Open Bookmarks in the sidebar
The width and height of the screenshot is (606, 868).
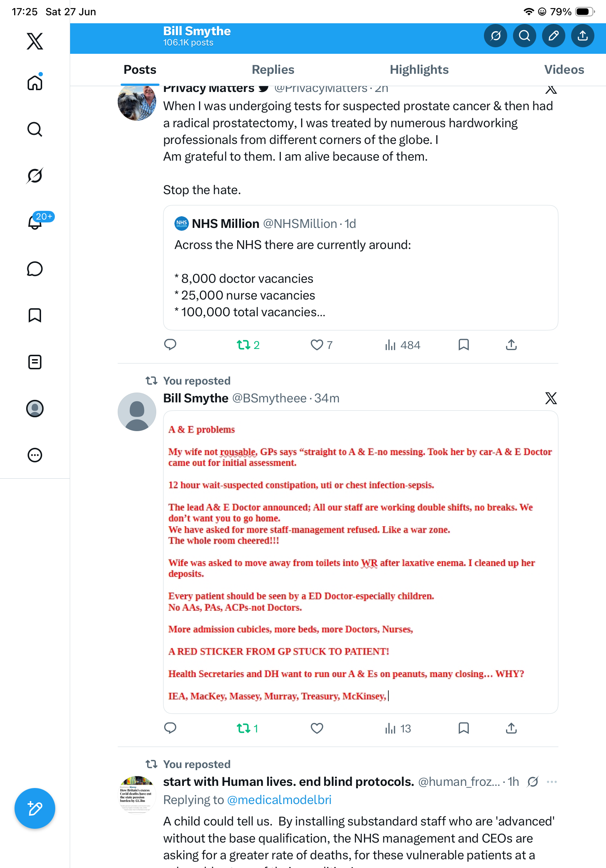coord(35,315)
